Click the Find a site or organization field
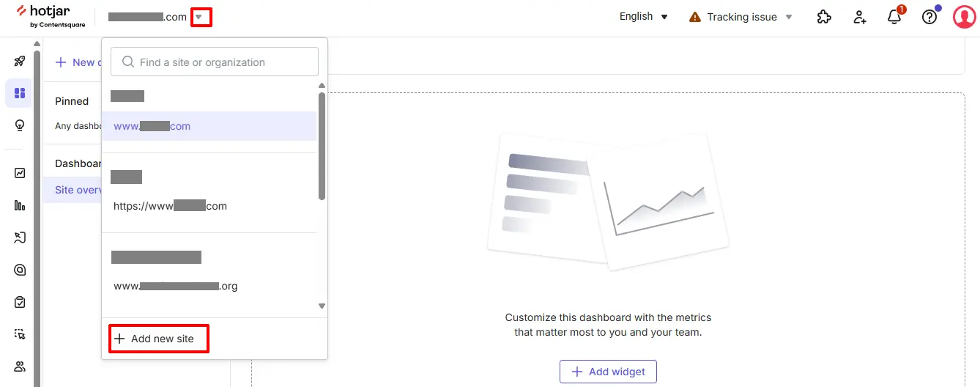The width and height of the screenshot is (980, 387). pyautogui.click(x=215, y=62)
